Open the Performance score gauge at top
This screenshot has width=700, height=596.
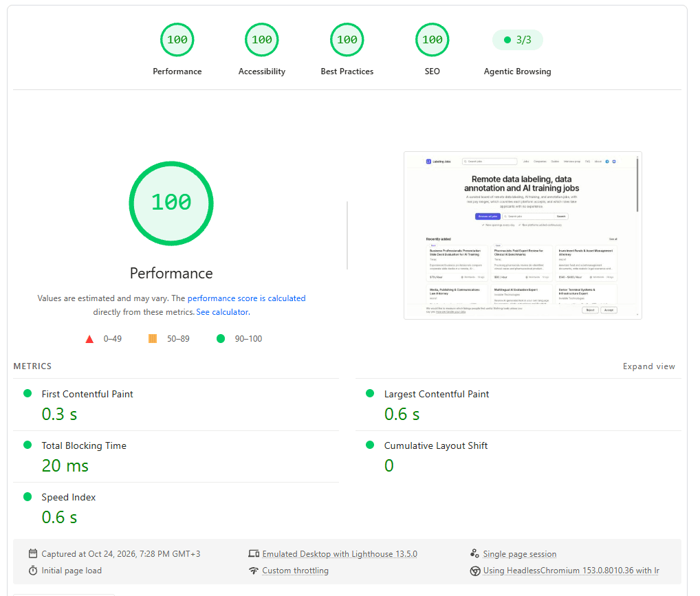point(177,40)
